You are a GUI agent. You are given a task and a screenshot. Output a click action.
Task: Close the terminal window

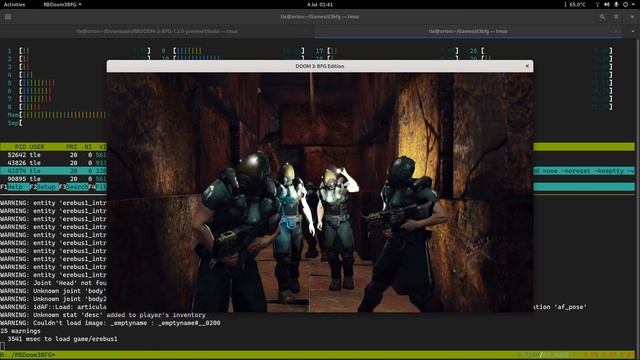coord(632,17)
